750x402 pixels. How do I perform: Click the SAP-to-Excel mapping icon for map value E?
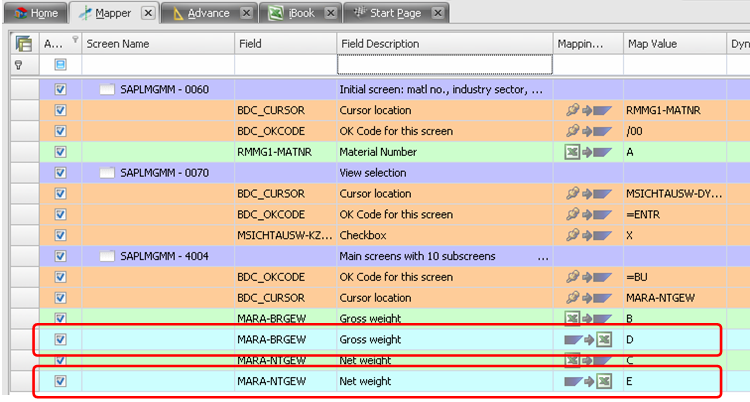coord(587,381)
